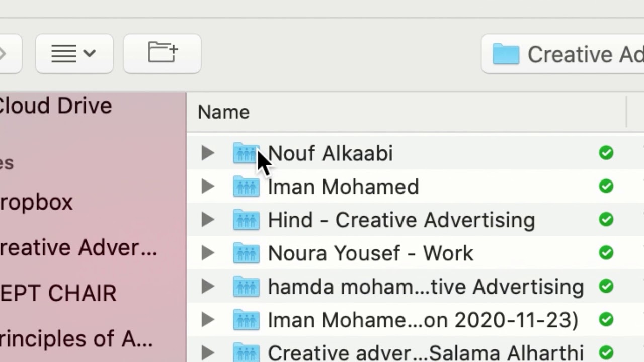Image resolution: width=644 pixels, height=362 pixels.
Task: Open Creative Adver... sidebar favorite
Action: pos(78,248)
